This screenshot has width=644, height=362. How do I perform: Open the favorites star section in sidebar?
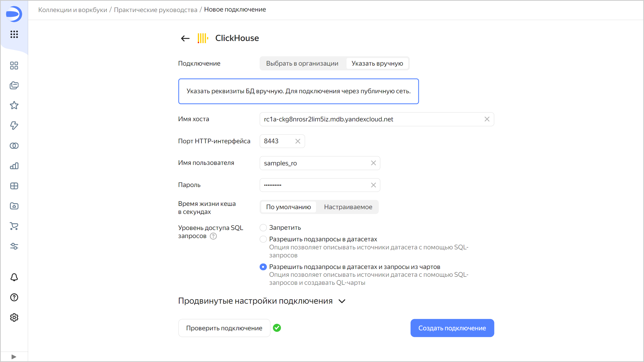(x=14, y=105)
